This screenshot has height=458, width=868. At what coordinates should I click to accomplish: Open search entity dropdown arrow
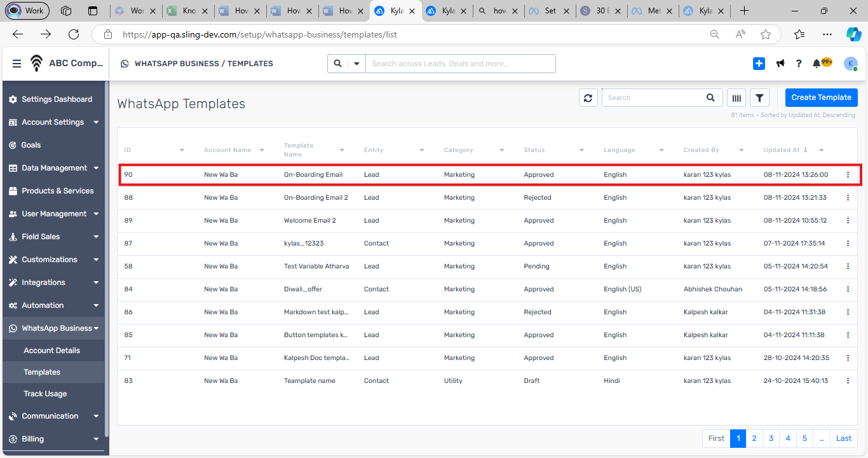point(356,64)
